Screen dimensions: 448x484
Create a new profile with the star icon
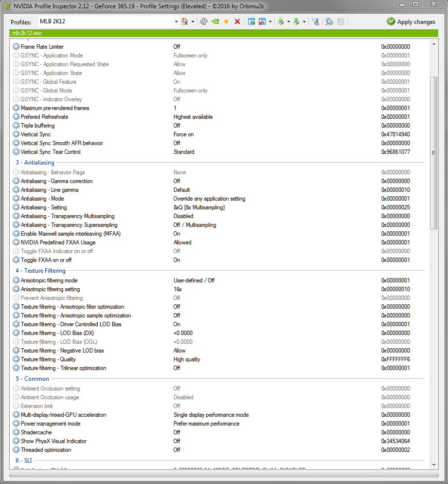(x=226, y=21)
